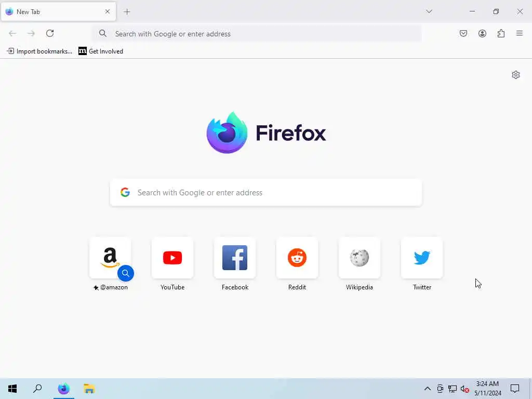Screen dimensions: 532x399
Task: Click Import bookmarks in bookmarks toolbar
Action: [39, 51]
